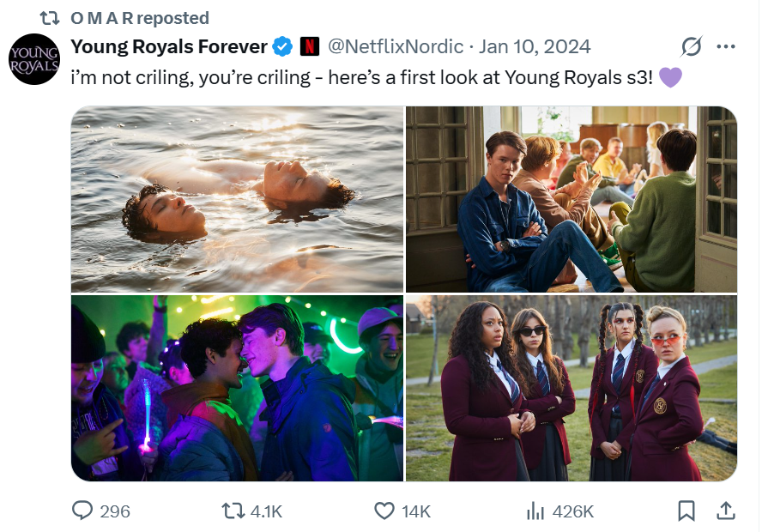Toggle repost on the tweet with 4.1K reposts

233,511
